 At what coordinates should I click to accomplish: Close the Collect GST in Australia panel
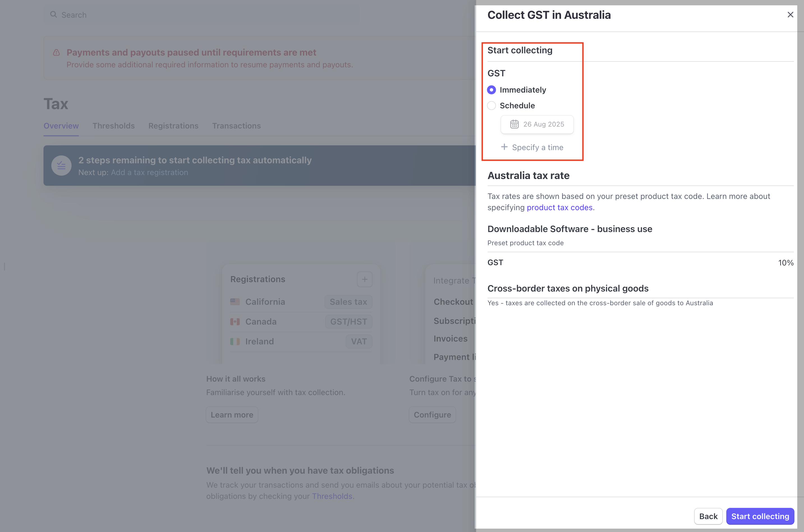(790, 15)
